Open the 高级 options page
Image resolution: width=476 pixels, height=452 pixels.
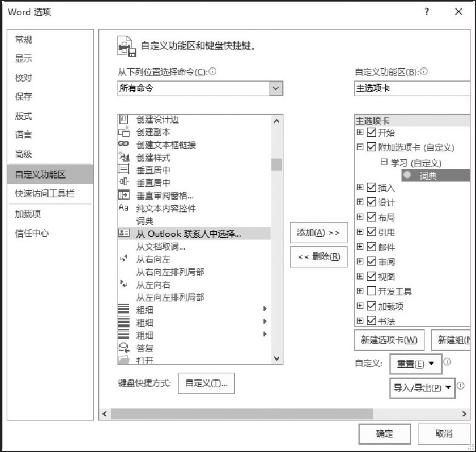[50, 154]
